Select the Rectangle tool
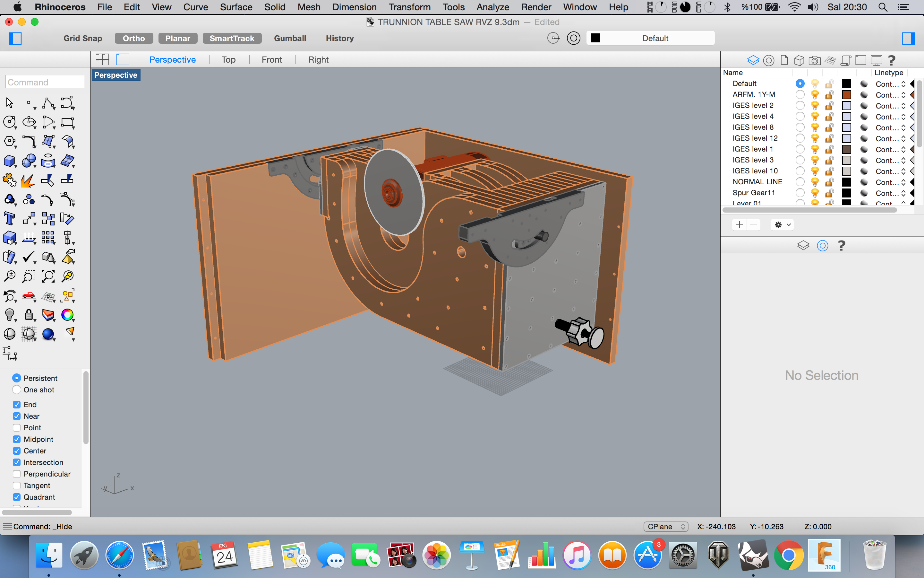924x578 pixels. pos(68,122)
